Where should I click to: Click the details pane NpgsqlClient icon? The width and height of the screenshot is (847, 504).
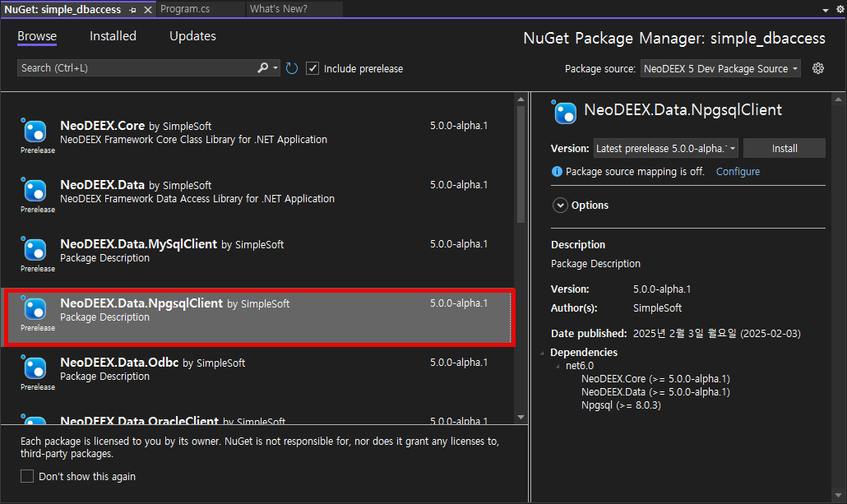564,113
